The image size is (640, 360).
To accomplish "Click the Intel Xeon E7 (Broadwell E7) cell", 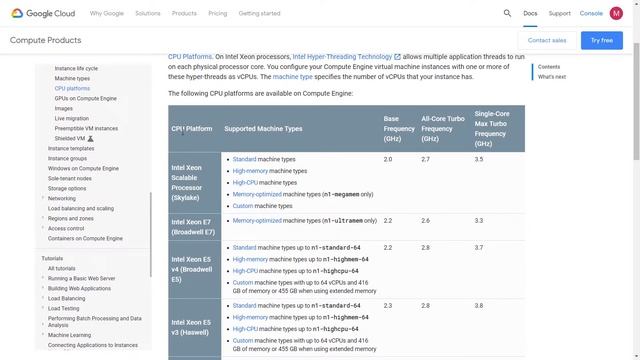I will click(x=195, y=227).
